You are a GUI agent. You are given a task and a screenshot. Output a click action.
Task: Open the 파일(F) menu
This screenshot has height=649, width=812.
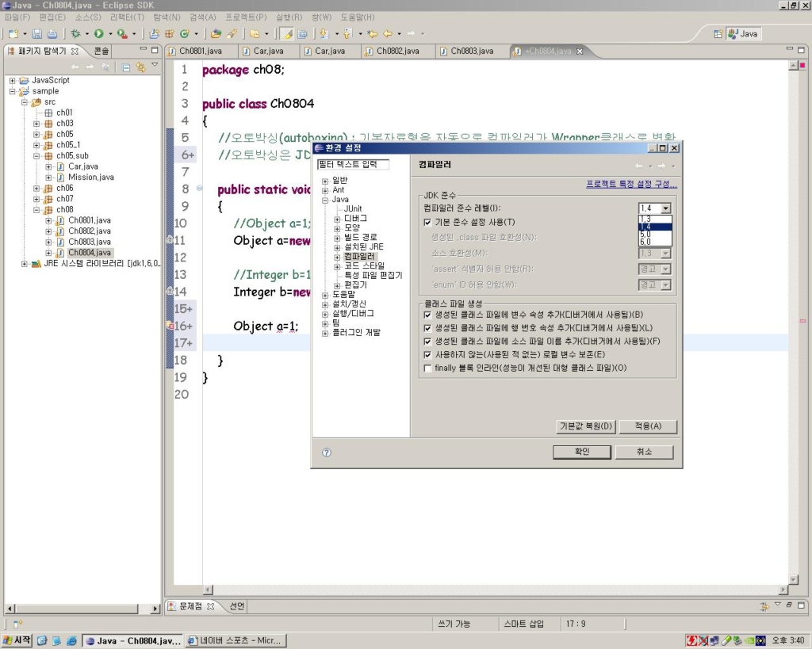[x=17, y=17]
